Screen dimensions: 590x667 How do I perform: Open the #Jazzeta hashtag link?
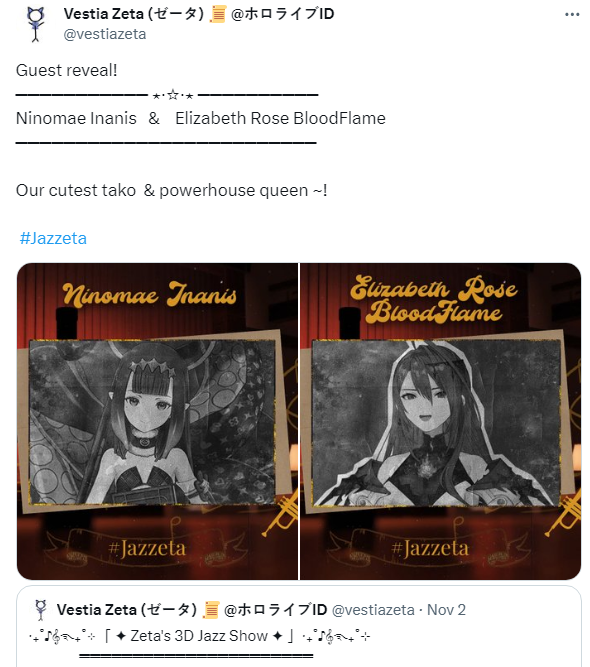pyautogui.click(x=53, y=238)
